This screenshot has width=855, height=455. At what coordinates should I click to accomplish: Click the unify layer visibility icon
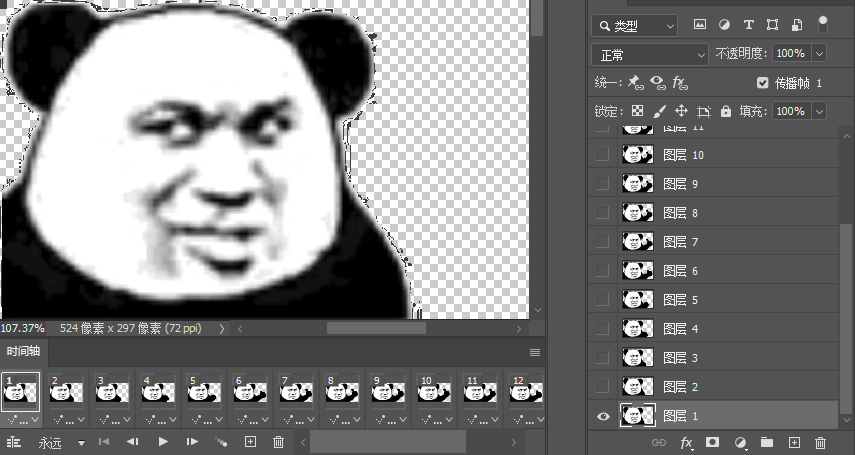[658, 83]
